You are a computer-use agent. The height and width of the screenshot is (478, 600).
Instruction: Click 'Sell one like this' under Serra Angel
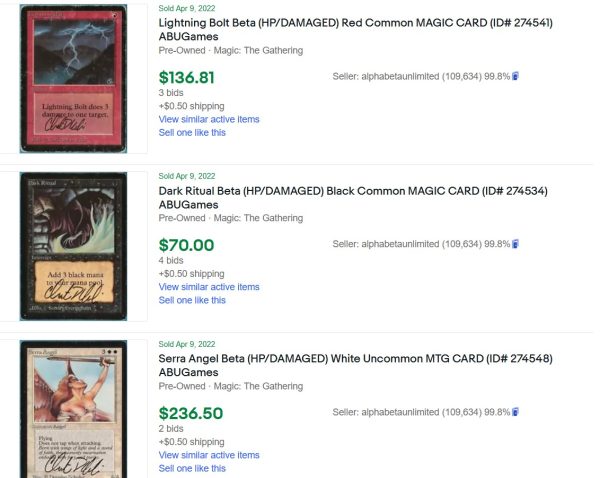point(192,468)
